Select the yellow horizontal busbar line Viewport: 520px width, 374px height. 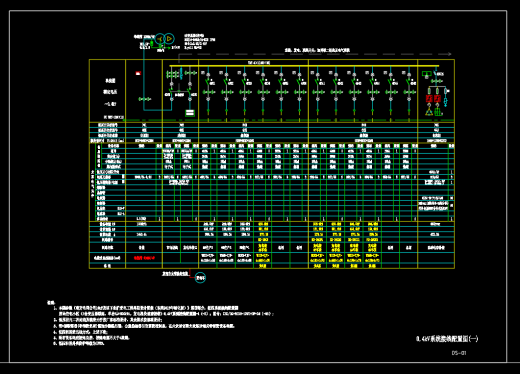pos(304,66)
